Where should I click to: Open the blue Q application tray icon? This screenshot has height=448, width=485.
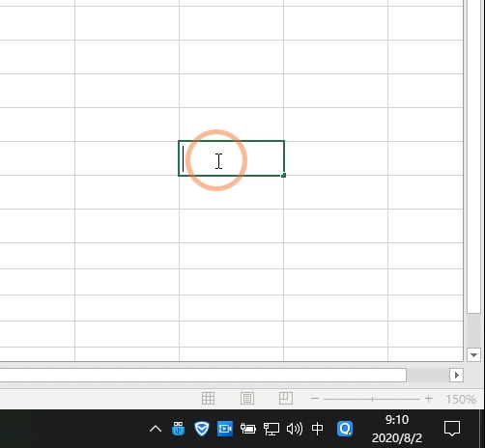pyautogui.click(x=345, y=429)
